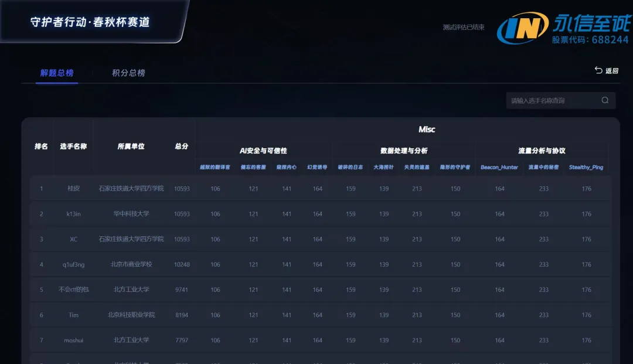Click player q1uf3ng in rank four
The image size is (633, 364).
click(73, 264)
